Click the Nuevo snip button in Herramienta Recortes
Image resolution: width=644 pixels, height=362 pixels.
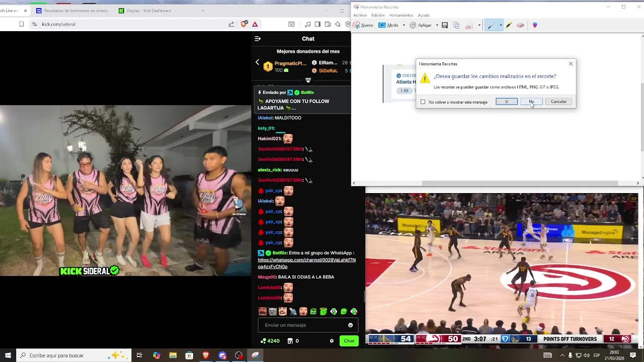pyautogui.click(x=363, y=25)
